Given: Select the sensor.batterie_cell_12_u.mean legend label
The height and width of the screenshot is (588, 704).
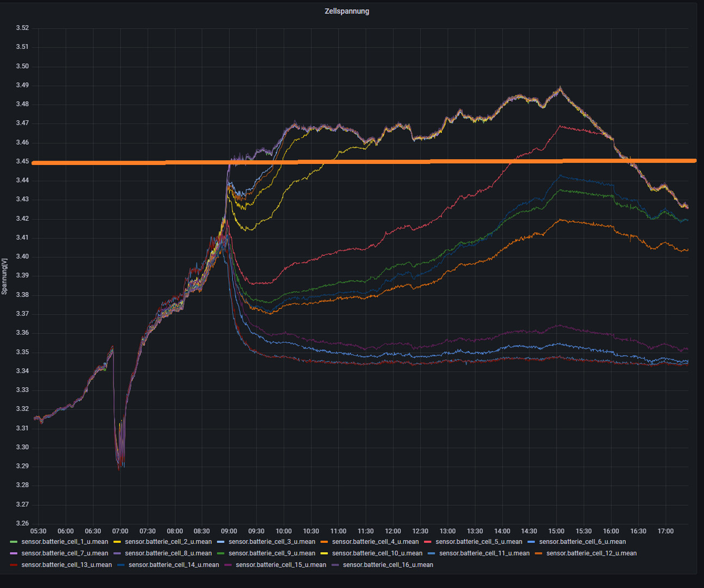Looking at the screenshot, I should point(591,553).
